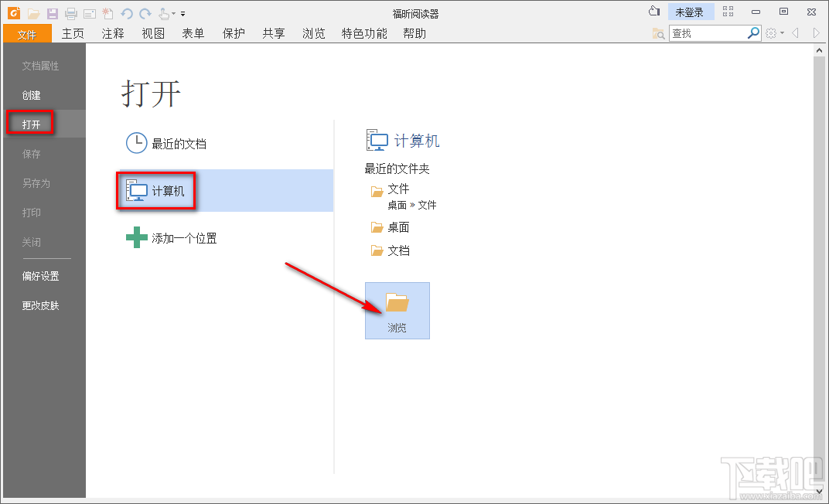This screenshot has width=829, height=504.
Task: Open a file using the folder toolbar icon
Action: point(33,12)
